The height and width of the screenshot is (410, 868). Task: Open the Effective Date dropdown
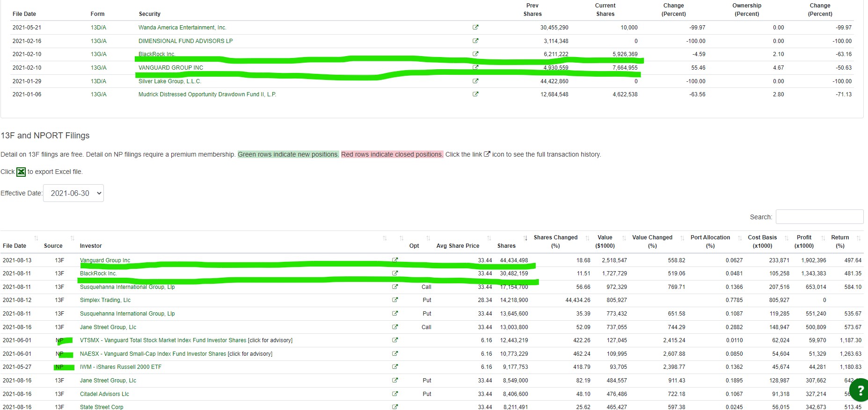(x=73, y=193)
